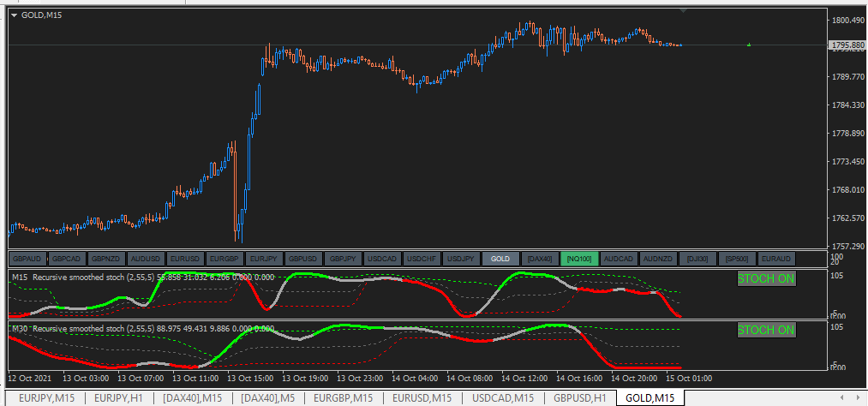
Task: Open the GOLD,M15 chart title dropdown triangle
Action: 15,15
